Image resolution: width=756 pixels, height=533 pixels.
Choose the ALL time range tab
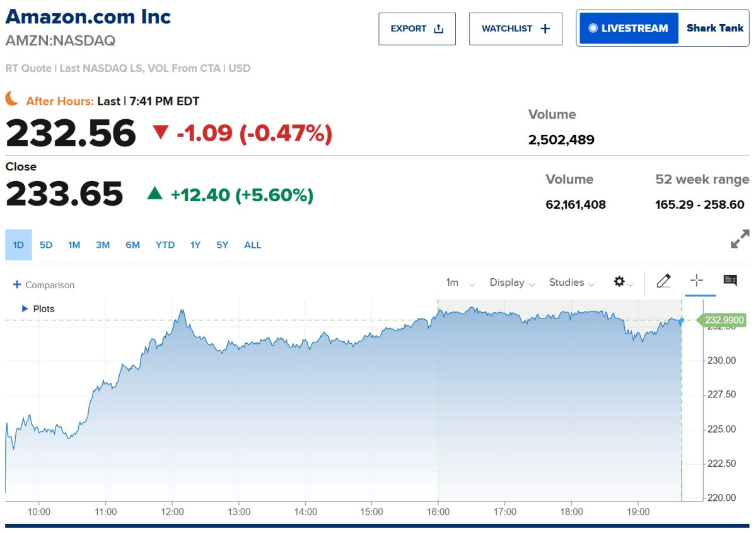click(252, 245)
